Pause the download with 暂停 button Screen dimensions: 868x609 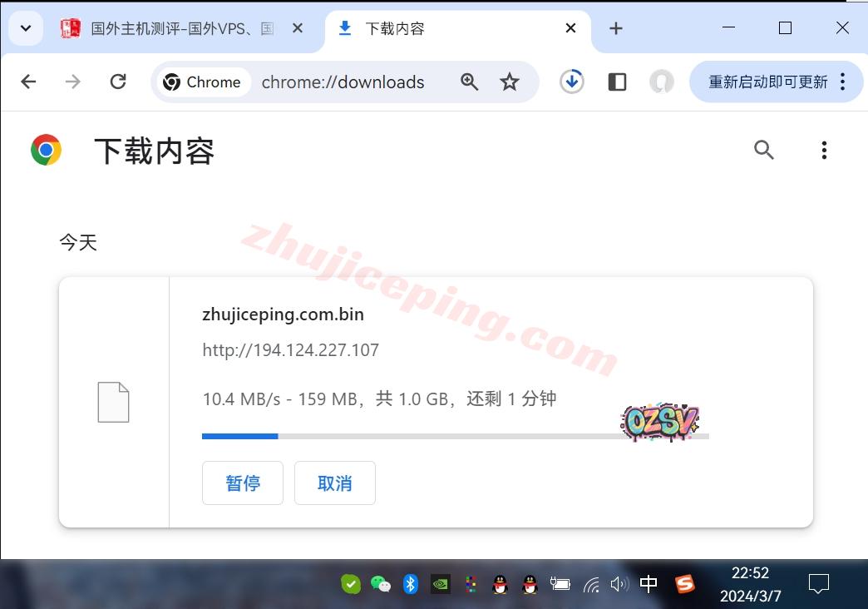point(243,483)
